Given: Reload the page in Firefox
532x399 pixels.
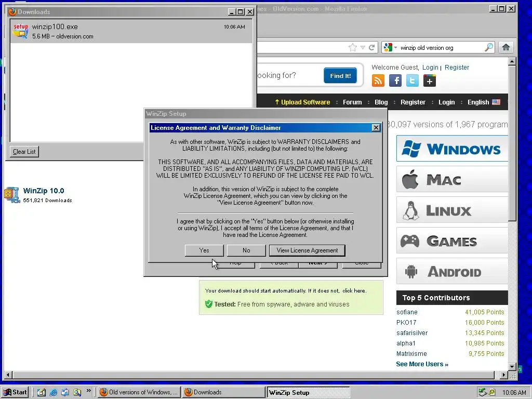Looking at the screenshot, I should pyautogui.click(x=372, y=47).
